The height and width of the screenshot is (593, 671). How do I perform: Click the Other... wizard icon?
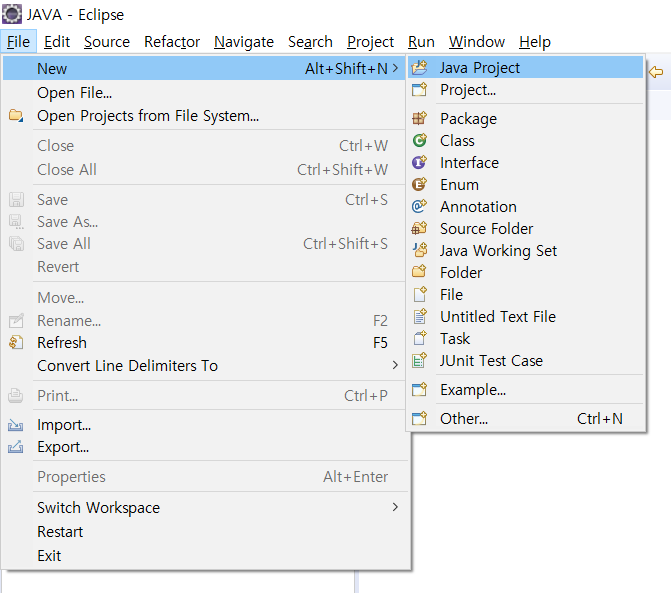419,418
